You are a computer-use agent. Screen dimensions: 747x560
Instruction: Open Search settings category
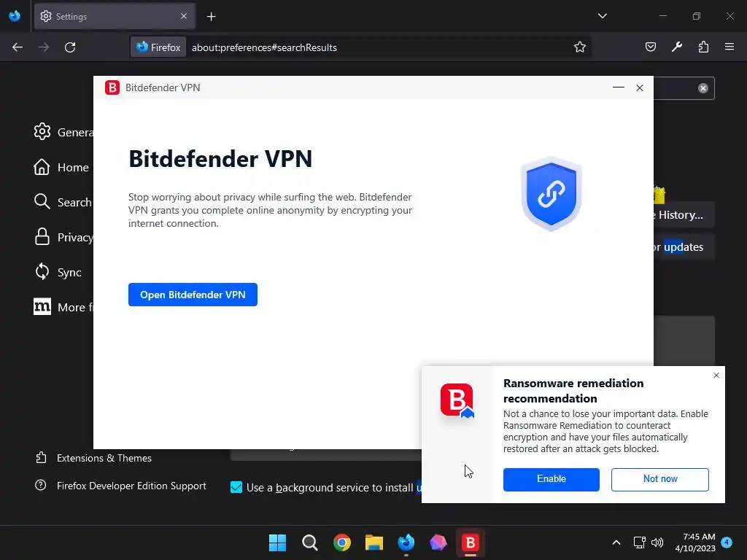(x=63, y=202)
